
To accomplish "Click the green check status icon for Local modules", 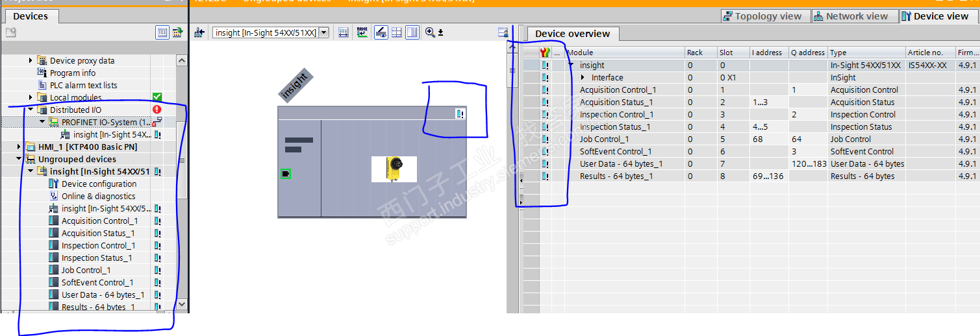I will (157, 97).
